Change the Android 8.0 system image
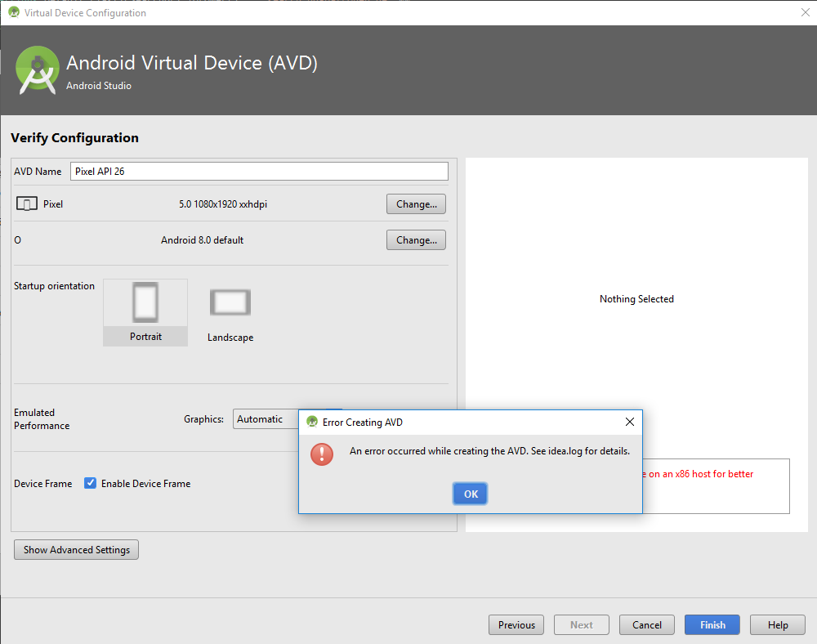The width and height of the screenshot is (817, 644). (416, 240)
